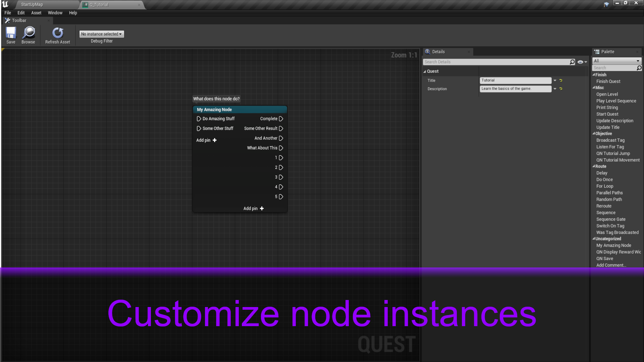This screenshot has height=362, width=644.
Task: Click the search magnifier in the Palette panel
Action: [639, 68]
